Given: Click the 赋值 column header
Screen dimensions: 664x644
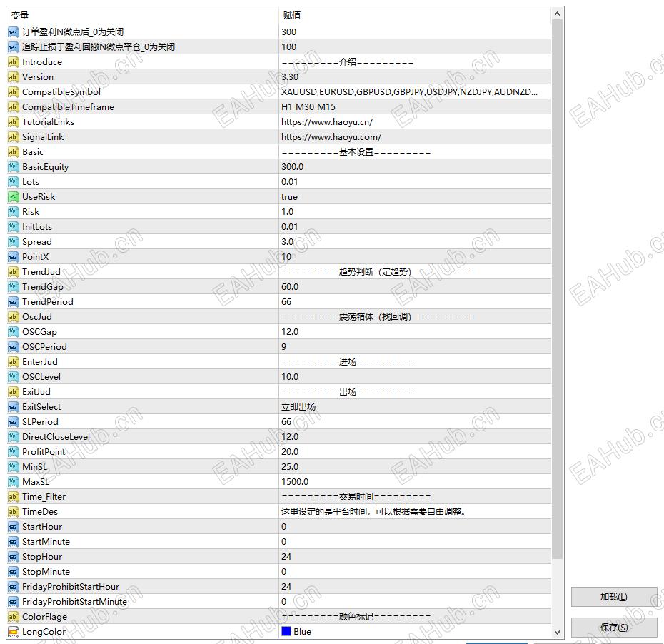Looking at the screenshot, I should click(292, 16).
